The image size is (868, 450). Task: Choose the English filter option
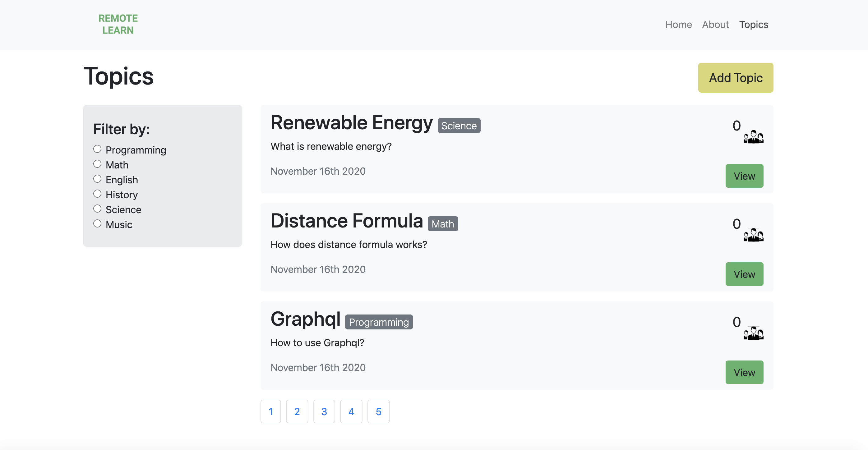click(x=97, y=179)
